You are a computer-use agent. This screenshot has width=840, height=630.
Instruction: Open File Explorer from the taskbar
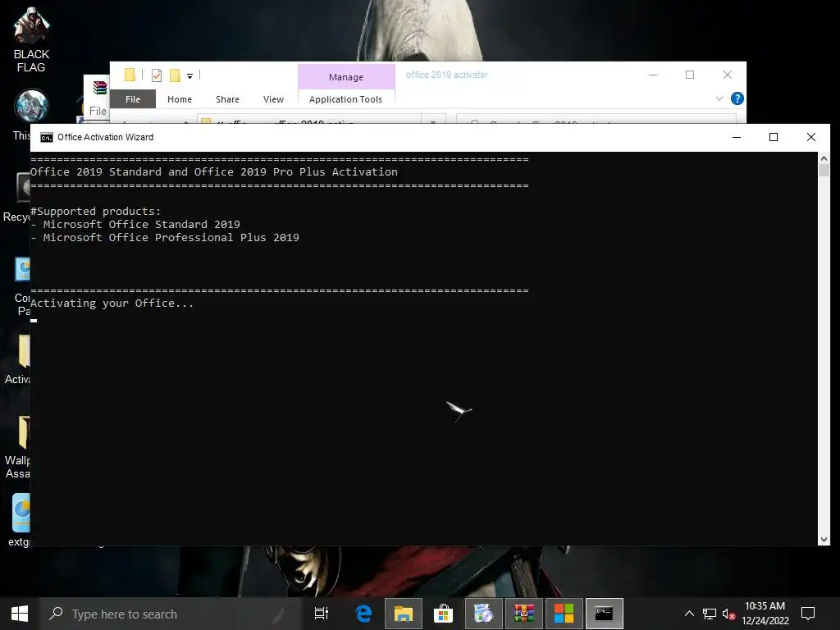point(404,614)
